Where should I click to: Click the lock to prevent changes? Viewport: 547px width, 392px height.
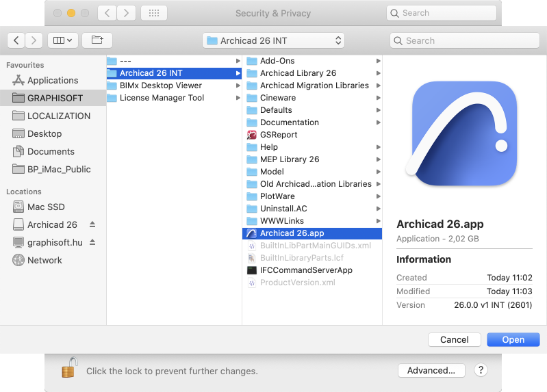pos(69,367)
